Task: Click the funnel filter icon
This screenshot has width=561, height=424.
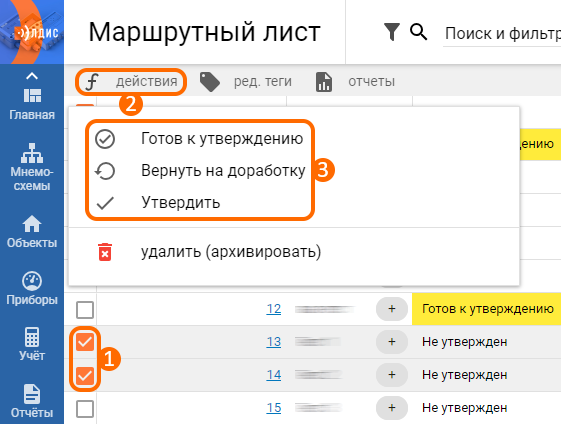Action: (x=391, y=32)
